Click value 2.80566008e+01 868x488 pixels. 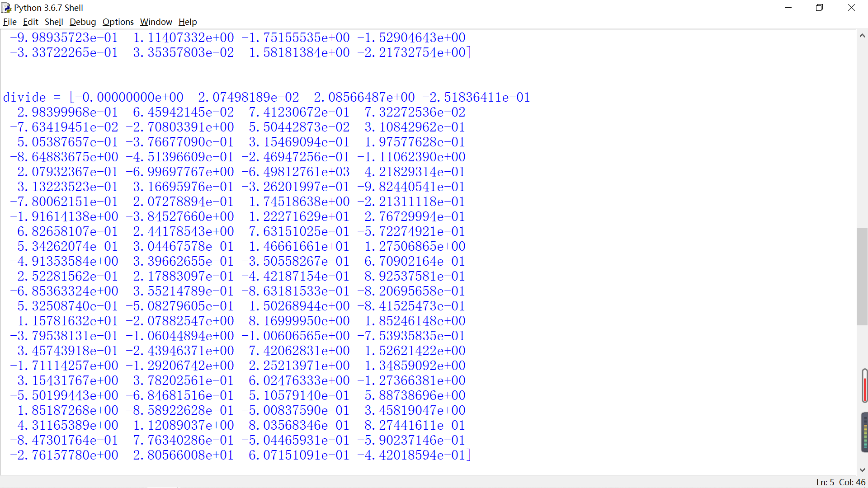tap(184, 455)
